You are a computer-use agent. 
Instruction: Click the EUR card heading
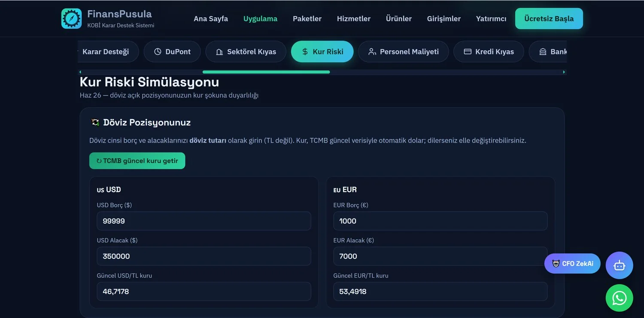point(345,190)
